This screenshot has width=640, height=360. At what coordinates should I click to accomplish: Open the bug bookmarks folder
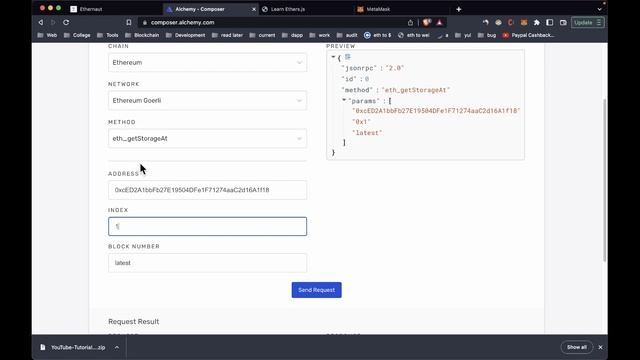pyautogui.click(x=487, y=35)
